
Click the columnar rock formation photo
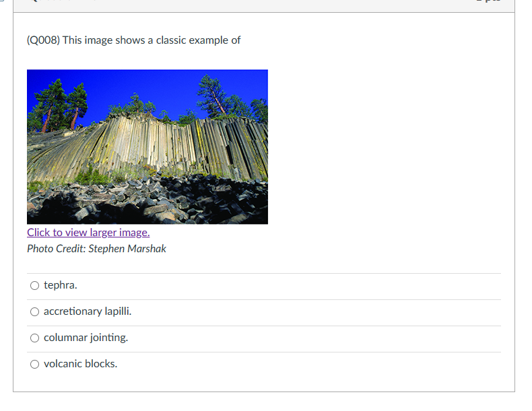click(x=147, y=147)
